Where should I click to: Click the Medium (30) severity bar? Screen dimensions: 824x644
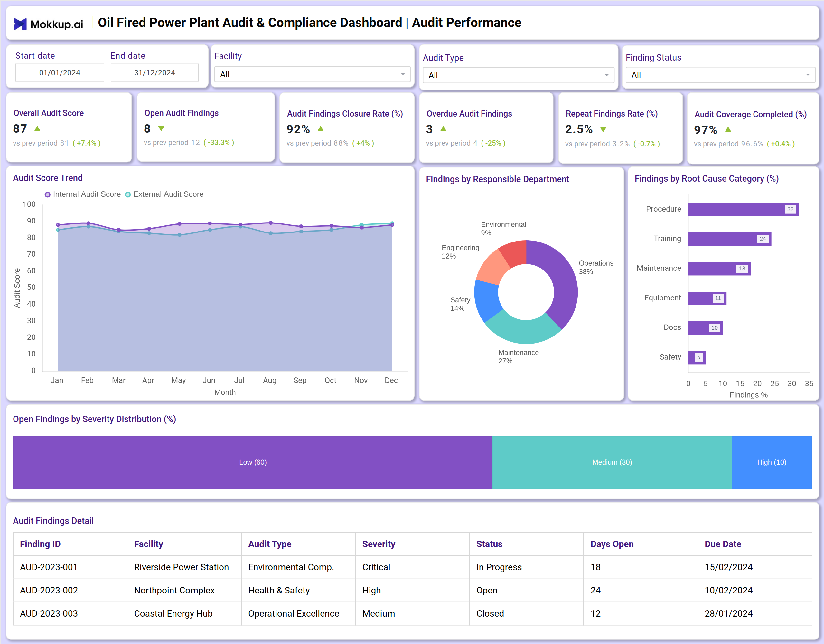(x=612, y=462)
